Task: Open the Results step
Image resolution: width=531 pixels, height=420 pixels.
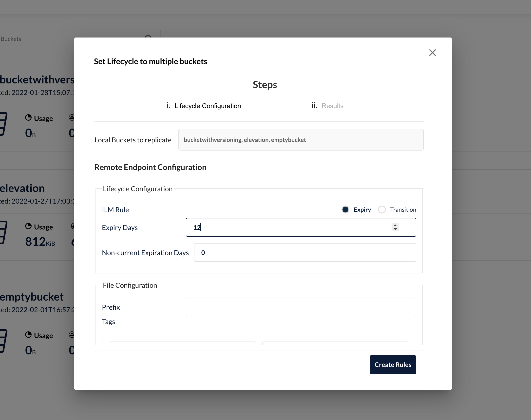Action: pos(332,106)
